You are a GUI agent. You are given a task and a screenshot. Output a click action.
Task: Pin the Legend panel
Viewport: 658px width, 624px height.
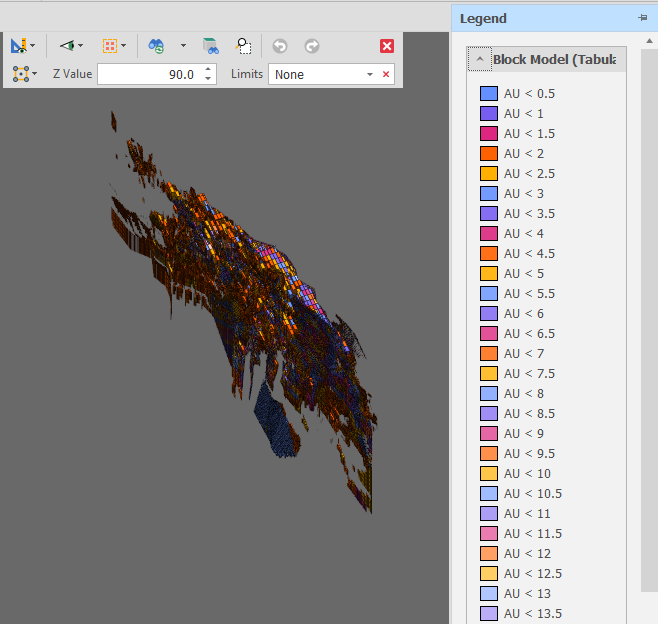(x=642, y=18)
